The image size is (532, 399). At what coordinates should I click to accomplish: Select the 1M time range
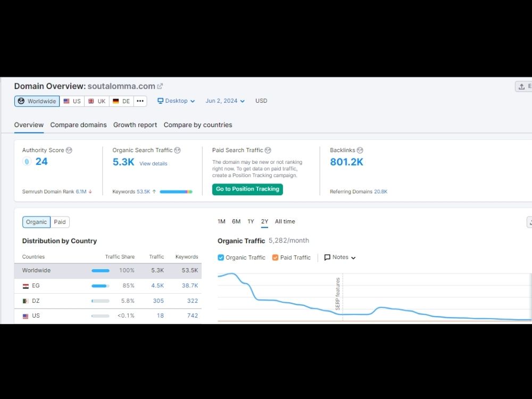pos(221,221)
